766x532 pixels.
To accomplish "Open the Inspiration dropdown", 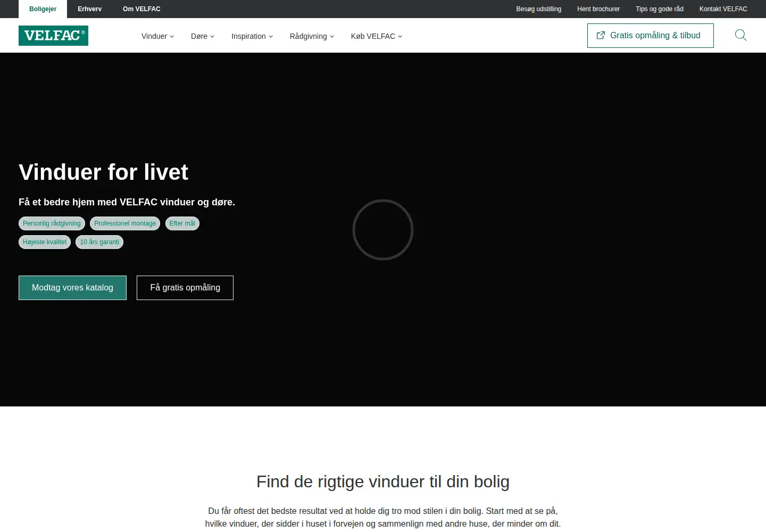I will (x=252, y=36).
